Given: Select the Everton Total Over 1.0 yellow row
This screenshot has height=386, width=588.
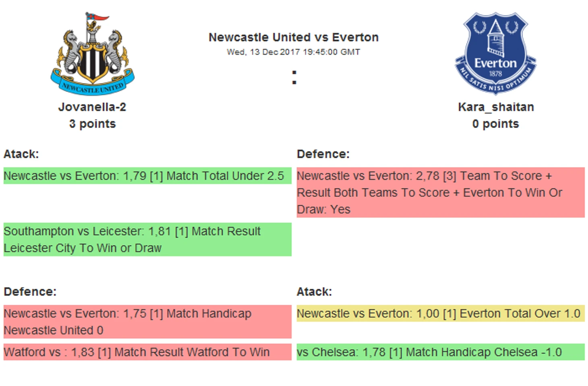Looking at the screenshot, I should click(x=441, y=314).
